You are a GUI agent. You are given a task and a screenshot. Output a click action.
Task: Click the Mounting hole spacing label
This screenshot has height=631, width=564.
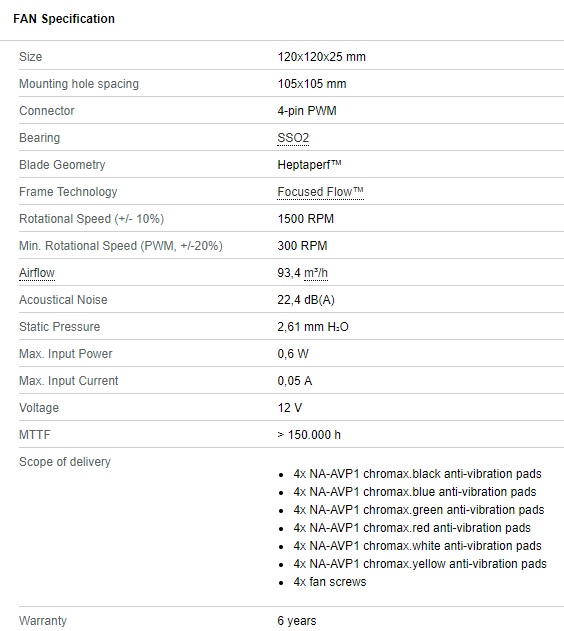(x=79, y=84)
